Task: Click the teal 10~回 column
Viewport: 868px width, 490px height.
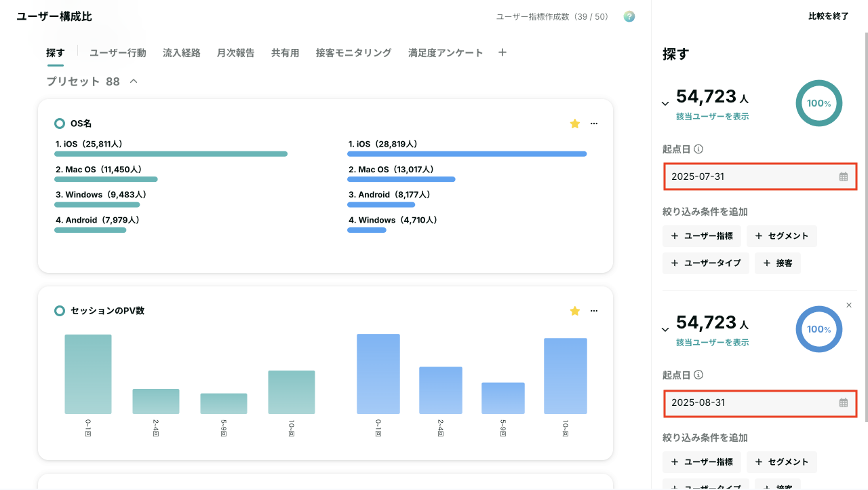Action: click(x=292, y=392)
